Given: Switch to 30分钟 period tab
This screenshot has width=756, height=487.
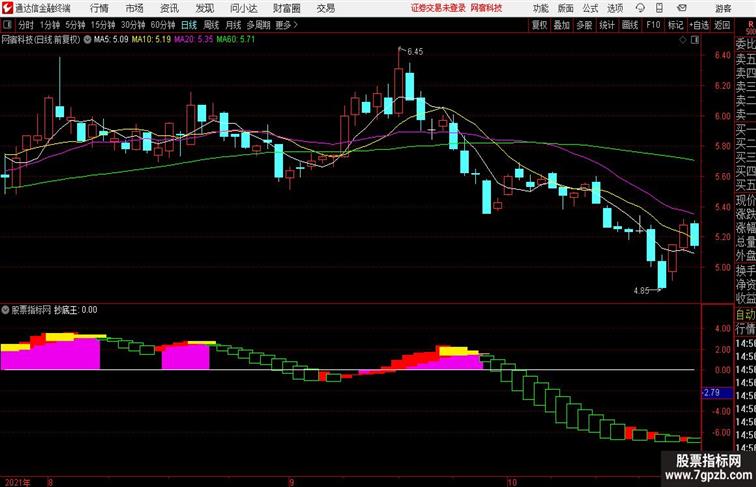Looking at the screenshot, I should click(133, 25).
